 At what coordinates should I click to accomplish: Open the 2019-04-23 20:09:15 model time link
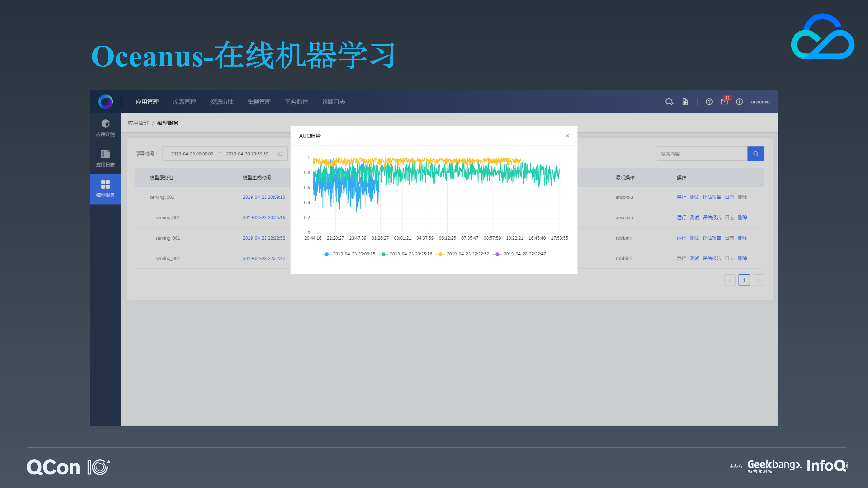click(x=264, y=197)
